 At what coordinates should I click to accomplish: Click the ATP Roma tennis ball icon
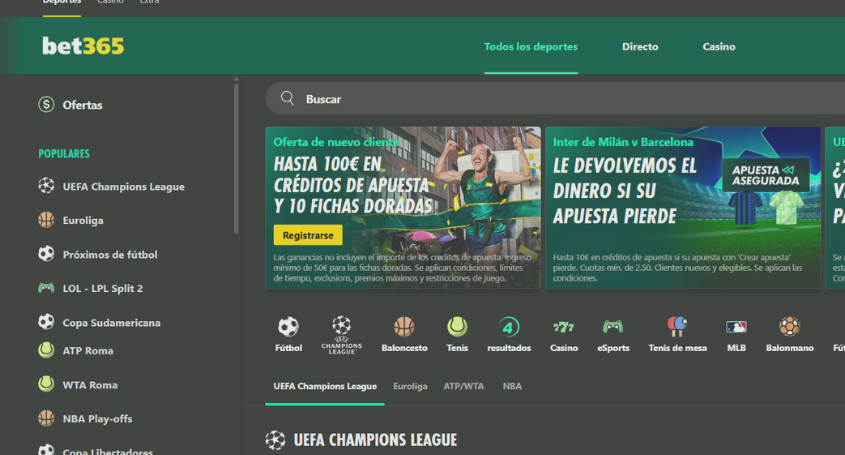pos(46,350)
